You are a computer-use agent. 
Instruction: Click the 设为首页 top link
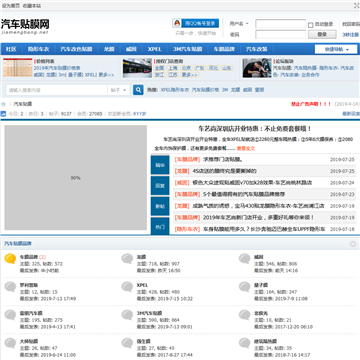pos(11,6)
